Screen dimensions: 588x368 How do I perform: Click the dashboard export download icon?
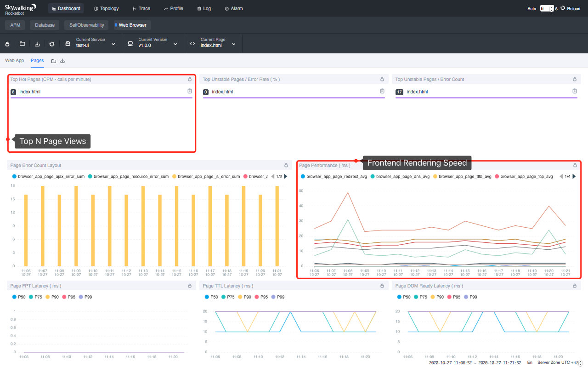tap(37, 44)
